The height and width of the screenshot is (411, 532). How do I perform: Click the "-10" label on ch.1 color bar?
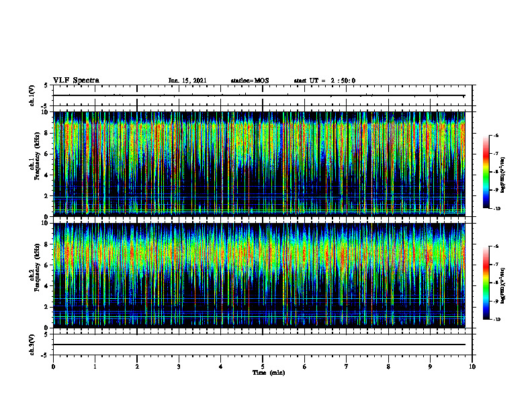496,209
